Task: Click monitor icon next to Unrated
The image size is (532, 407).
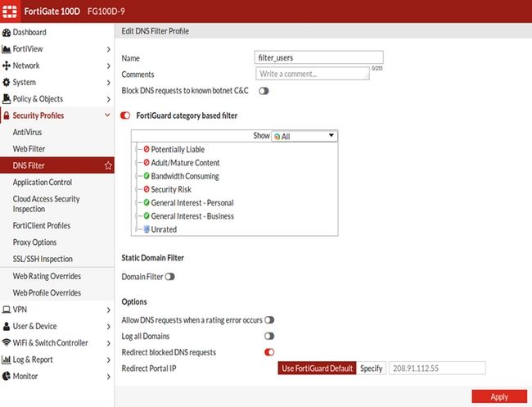Action: pyautogui.click(x=147, y=229)
